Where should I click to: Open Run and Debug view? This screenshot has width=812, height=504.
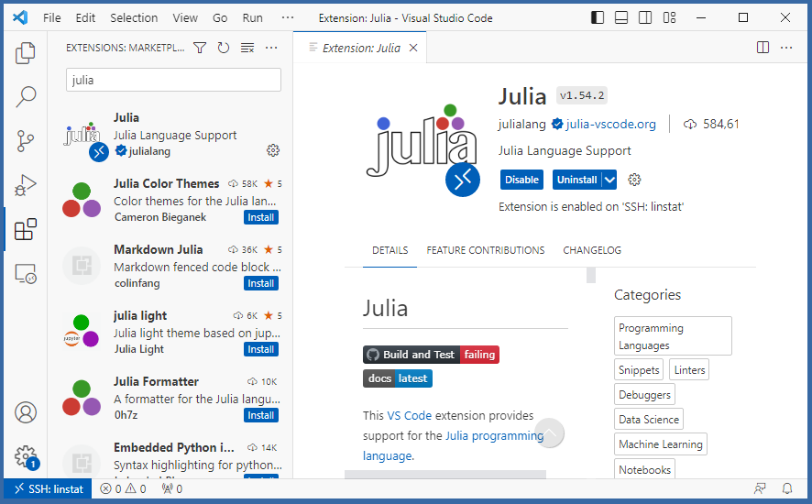click(x=26, y=184)
